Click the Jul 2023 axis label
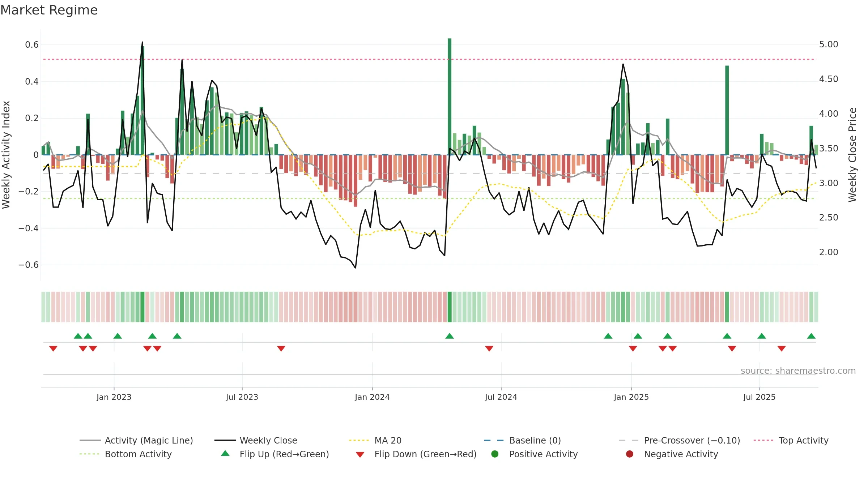 (x=242, y=397)
